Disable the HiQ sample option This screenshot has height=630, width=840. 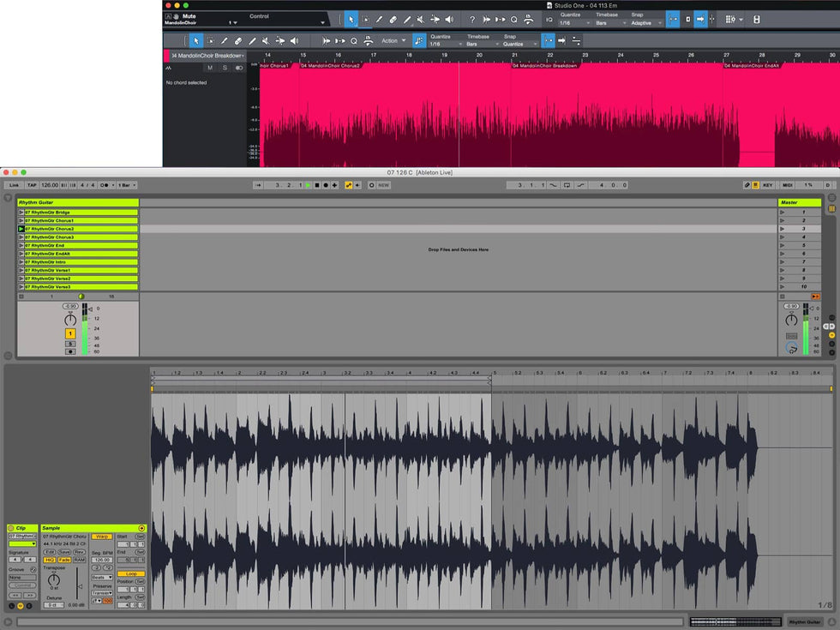point(50,560)
